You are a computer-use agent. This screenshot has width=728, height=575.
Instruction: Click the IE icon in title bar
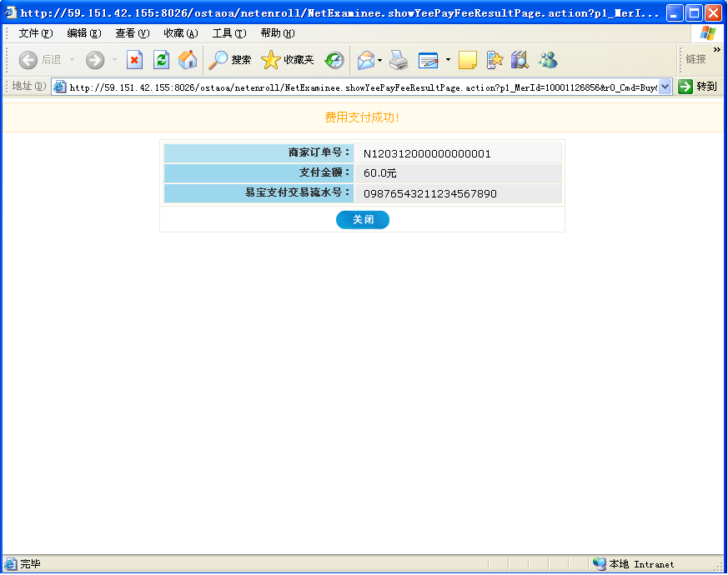(x=10, y=12)
